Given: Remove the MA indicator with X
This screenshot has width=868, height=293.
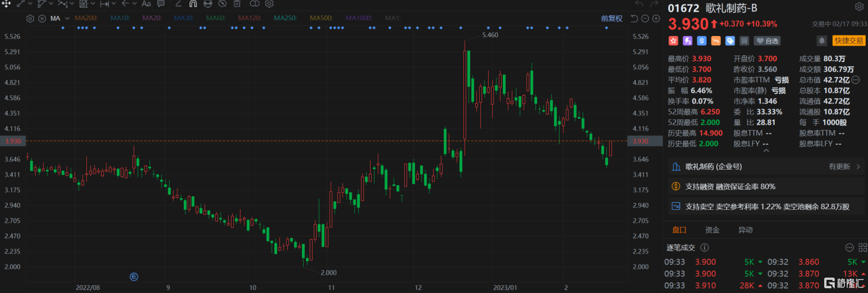Looking at the screenshot, I should tap(42, 18).
